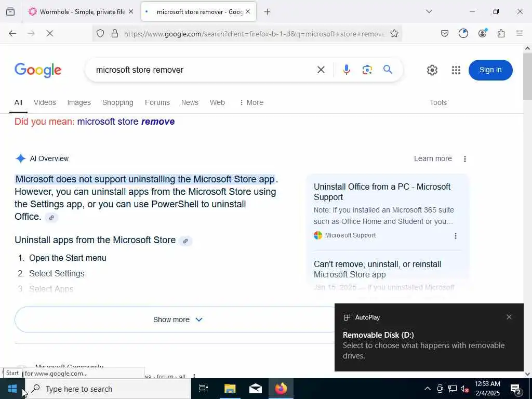The width and height of the screenshot is (532, 399).
Task: Save page to Pocket
Action: tap(445, 33)
